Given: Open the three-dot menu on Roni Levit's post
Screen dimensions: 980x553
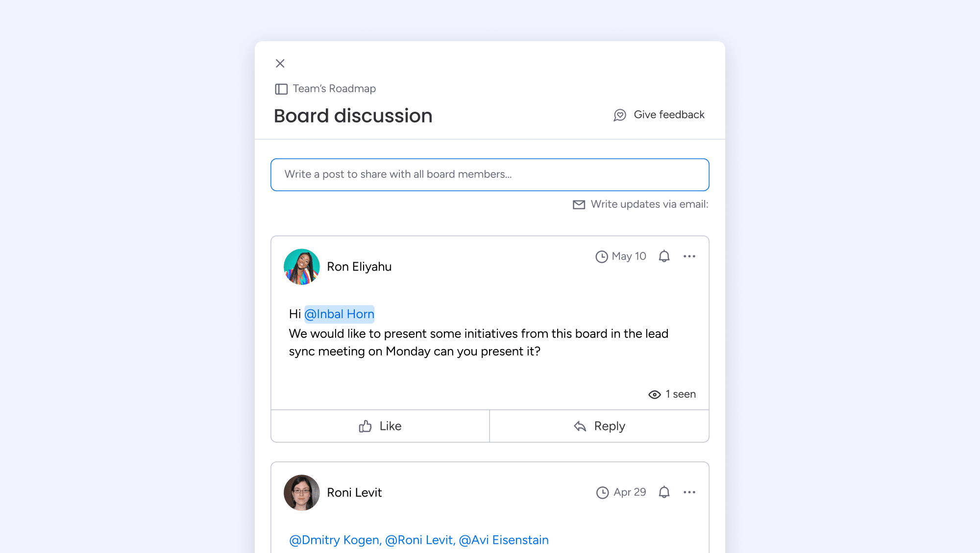Looking at the screenshot, I should (689, 492).
